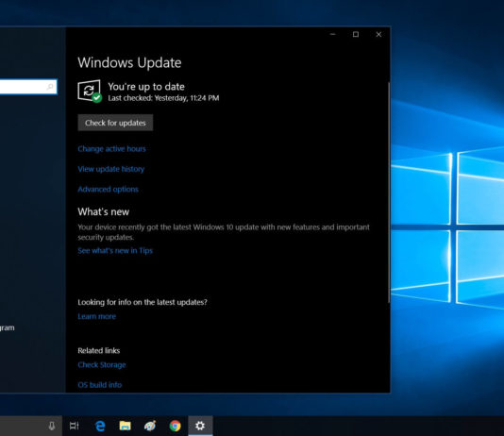Close the Settings window

379,34
